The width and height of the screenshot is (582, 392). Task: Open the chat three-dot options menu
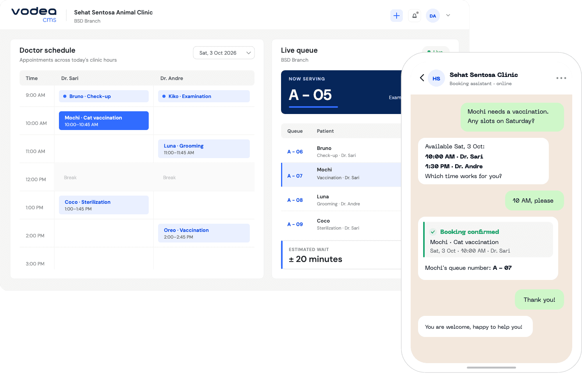coord(561,78)
